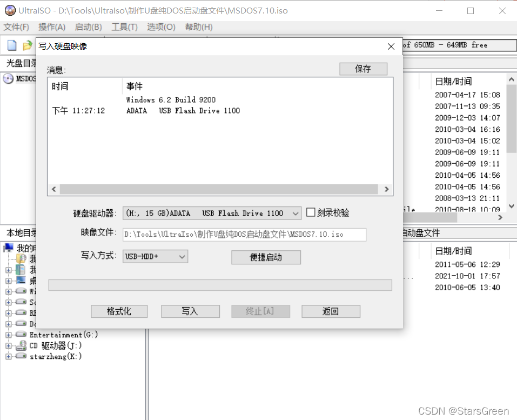Viewport: 517px width, 420px height.
Task: Open the 帮助(H) menu
Action: pos(199,27)
